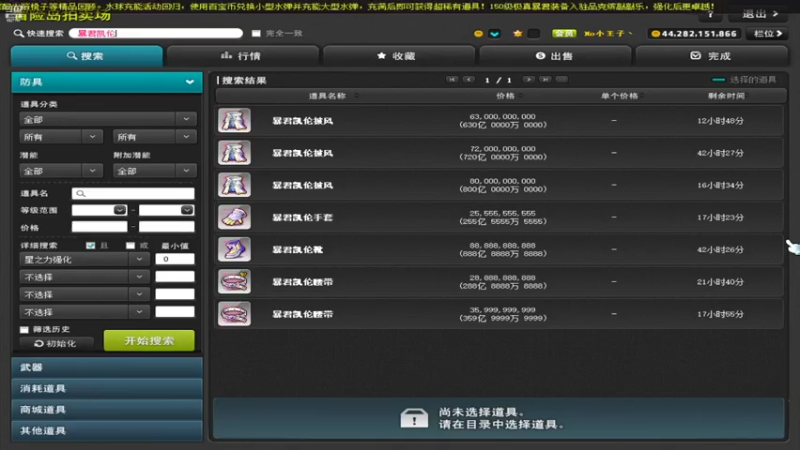This screenshot has width=800, height=450.
Task: Click the 初始化 reset button
Action: 56,343
